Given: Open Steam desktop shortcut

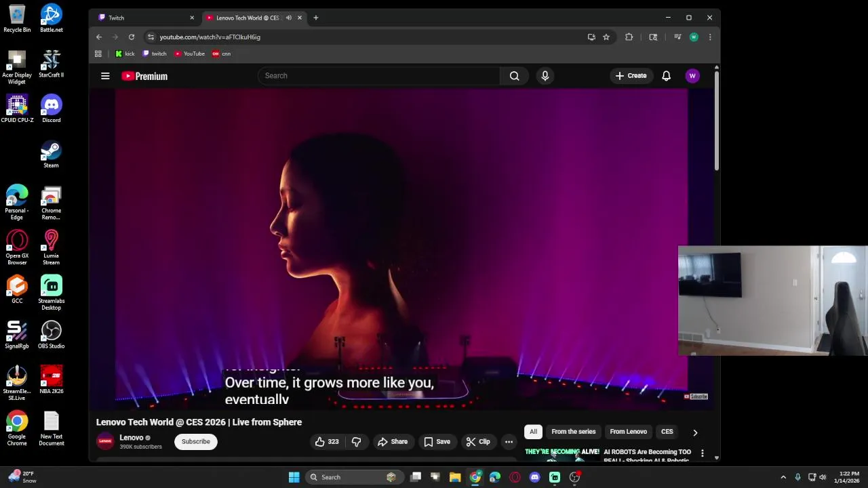Looking at the screenshot, I should pyautogui.click(x=51, y=154).
